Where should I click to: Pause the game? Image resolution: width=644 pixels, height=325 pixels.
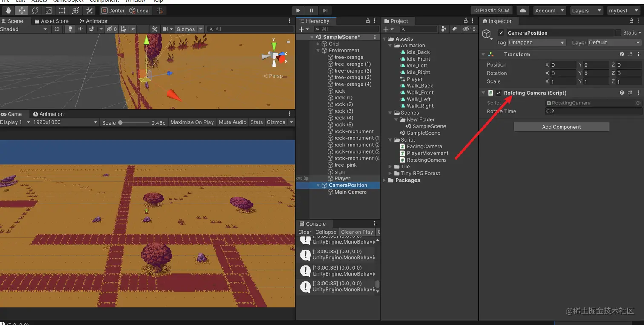point(311,10)
